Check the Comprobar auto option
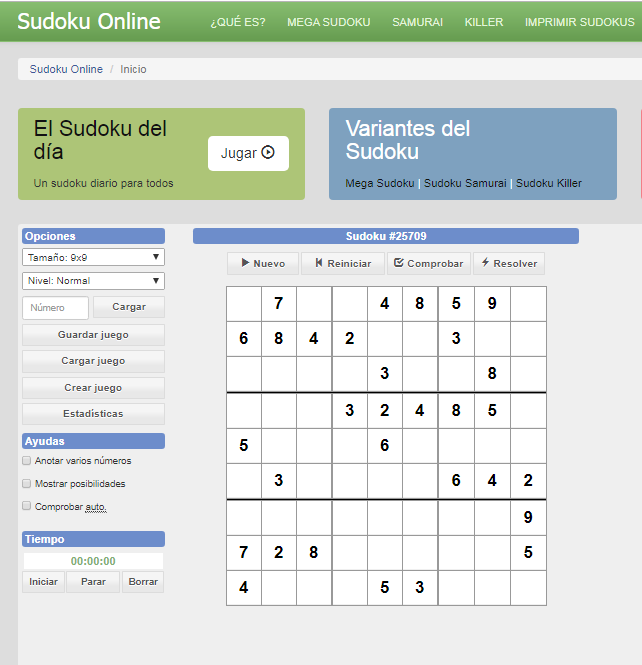Image resolution: width=642 pixels, height=665 pixels. [x=27, y=507]
